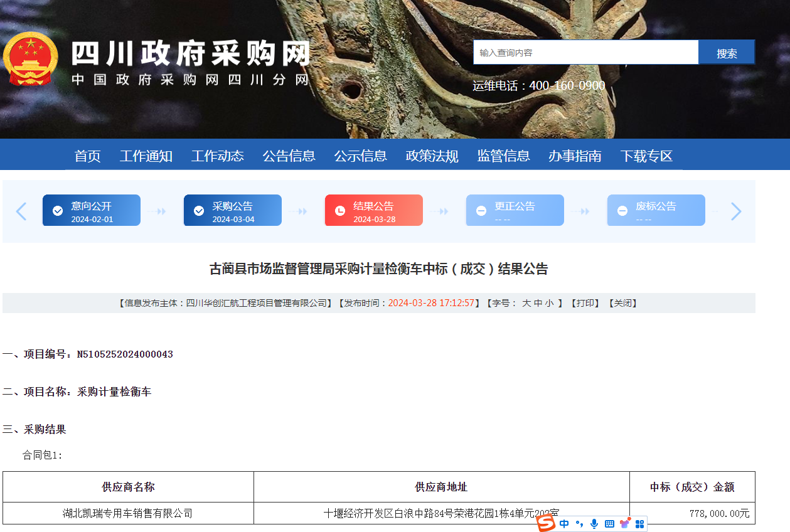Open voice input via microphone icon
The width and height of the screenshot is (790, 532).
(x=594, y=523)
